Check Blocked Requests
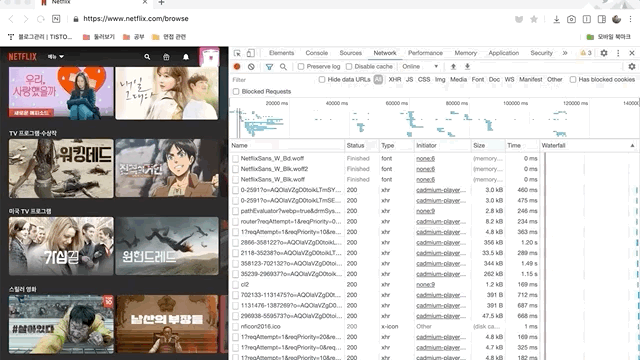 click(236, 91)
